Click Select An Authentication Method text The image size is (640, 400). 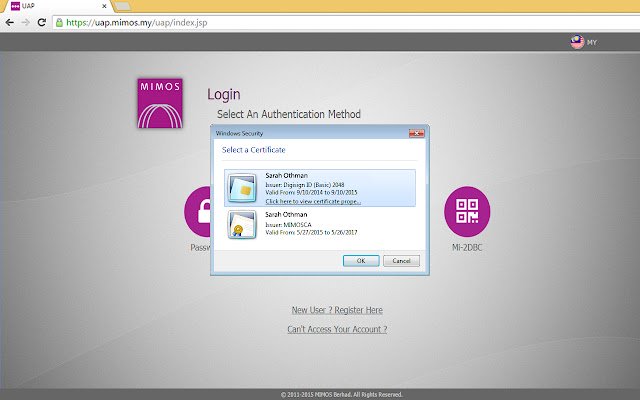point(289,114)
